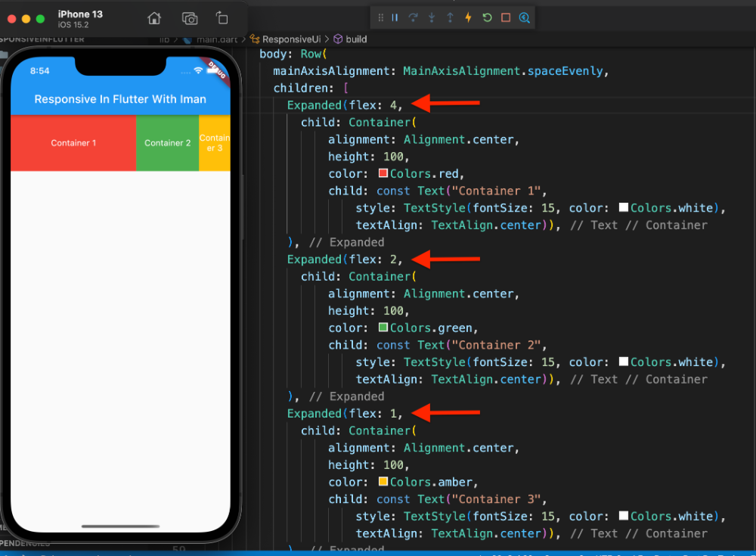Click the red Colors.red swatch
Image resolution: width=756 pixels, height=556 pixels.
(383, 172)
